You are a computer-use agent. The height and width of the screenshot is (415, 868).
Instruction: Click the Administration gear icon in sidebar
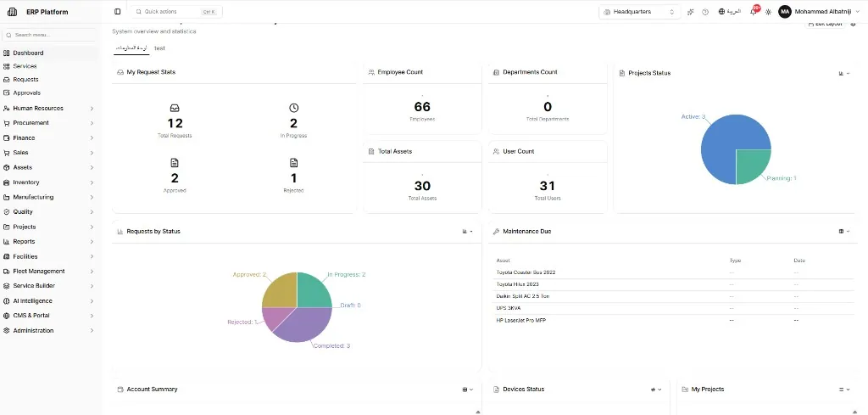coord(7,330)
